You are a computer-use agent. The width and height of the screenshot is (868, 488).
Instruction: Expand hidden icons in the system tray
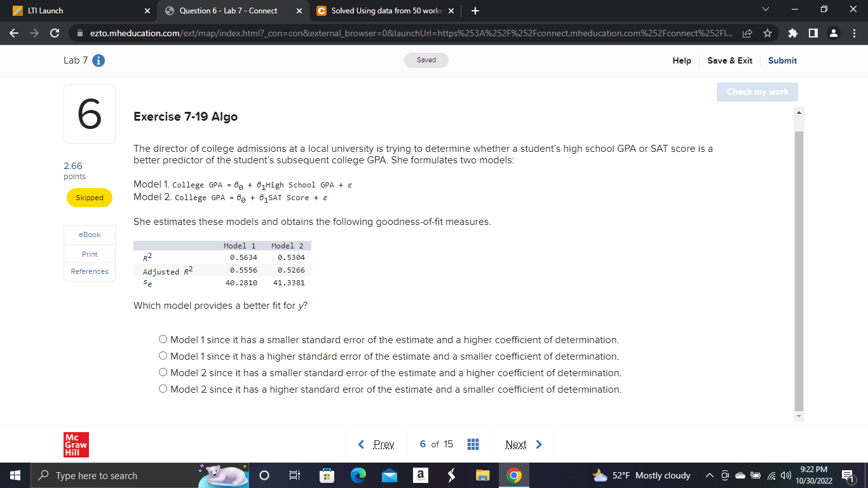[x=709, y=475]
